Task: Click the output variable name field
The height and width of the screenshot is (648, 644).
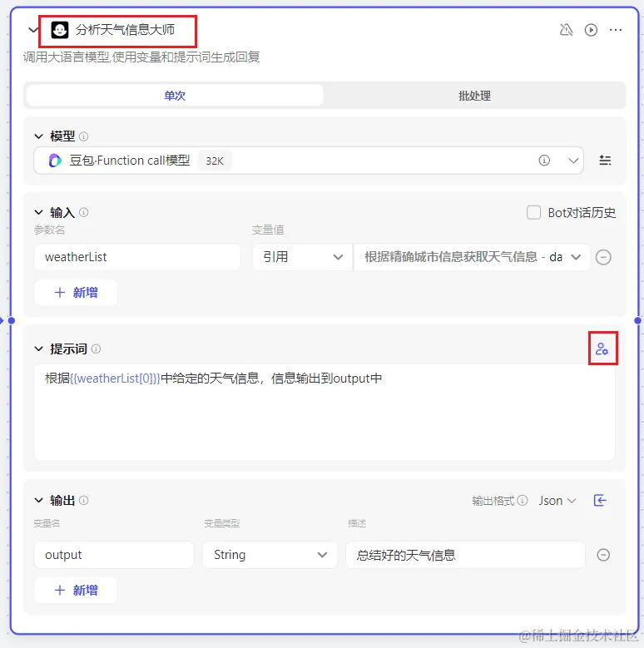Action: pyautogui.click(x=114, y=555)
